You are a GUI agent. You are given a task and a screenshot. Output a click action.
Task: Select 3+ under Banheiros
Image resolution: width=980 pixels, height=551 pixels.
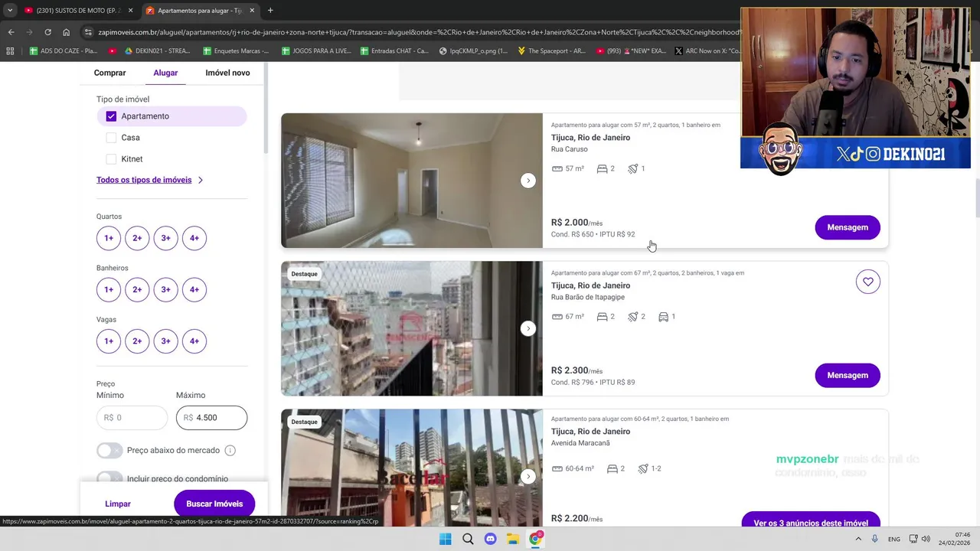(x=165, y=289)
